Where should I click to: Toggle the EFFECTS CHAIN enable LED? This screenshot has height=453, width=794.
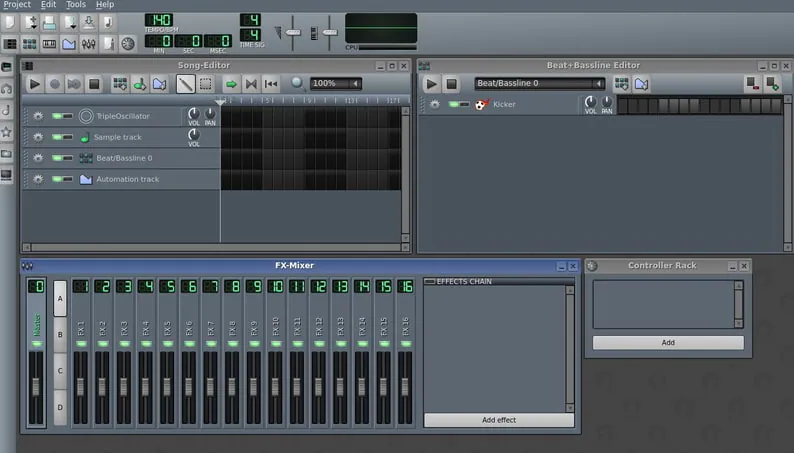tap(430, 281)
